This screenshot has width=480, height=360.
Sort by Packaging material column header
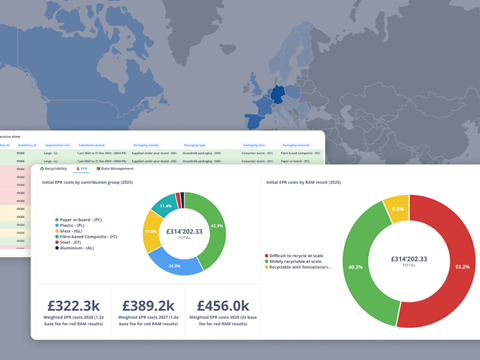tap(296, 145)
